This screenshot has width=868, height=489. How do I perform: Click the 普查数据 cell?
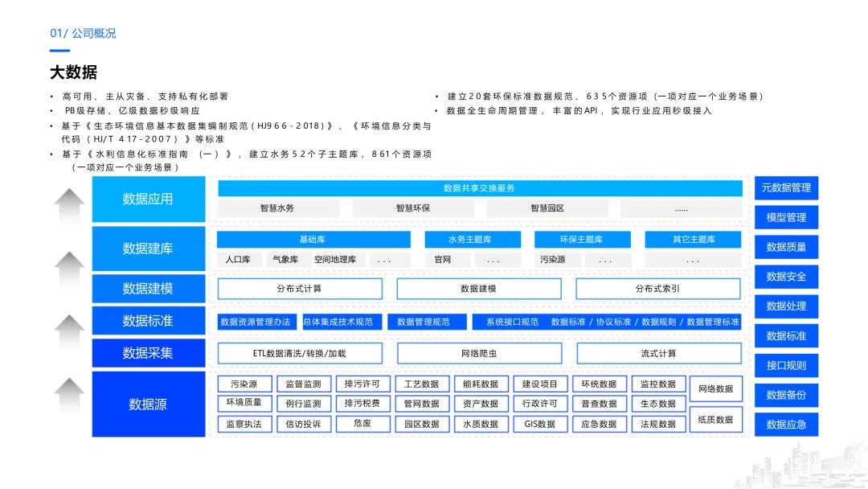(x=600, y=404)
